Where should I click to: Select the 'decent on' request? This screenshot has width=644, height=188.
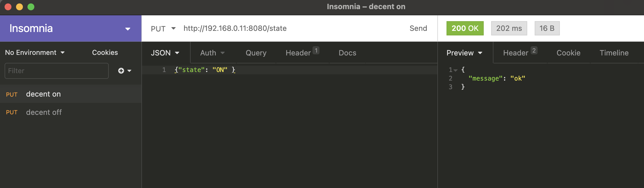[x=43, y=94]
